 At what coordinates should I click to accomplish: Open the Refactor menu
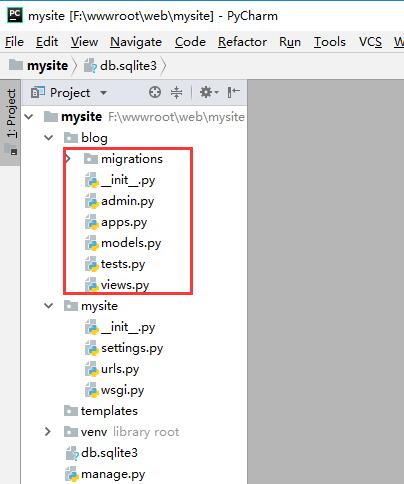[x=242, y=42]
